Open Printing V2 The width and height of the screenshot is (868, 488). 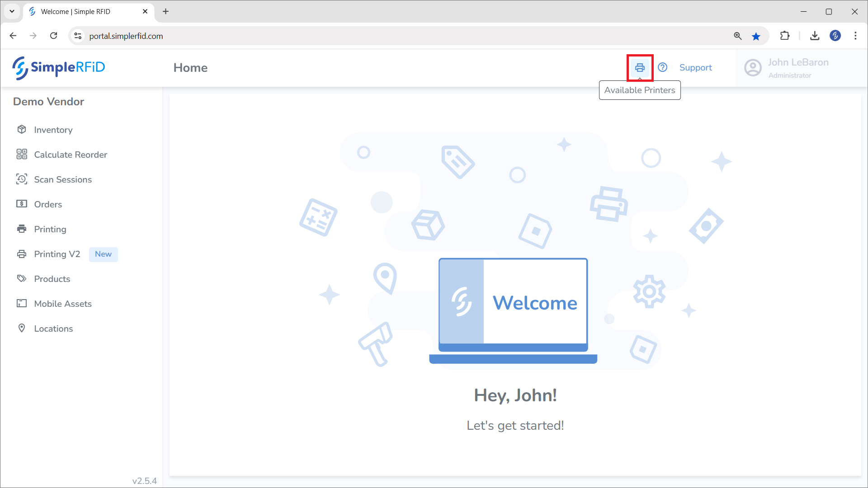pos(57,254)
